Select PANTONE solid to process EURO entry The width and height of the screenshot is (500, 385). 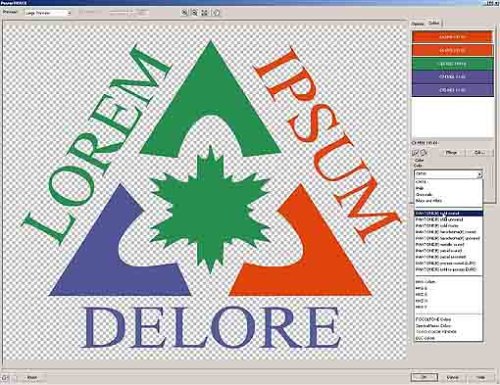click(x=448, y=269)
